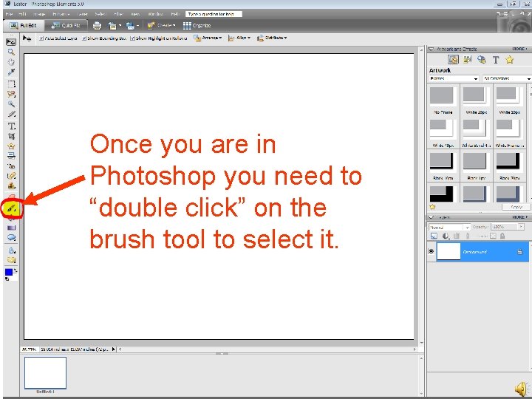
Task: Open the Window menu
Action: [x=156, y=14]
